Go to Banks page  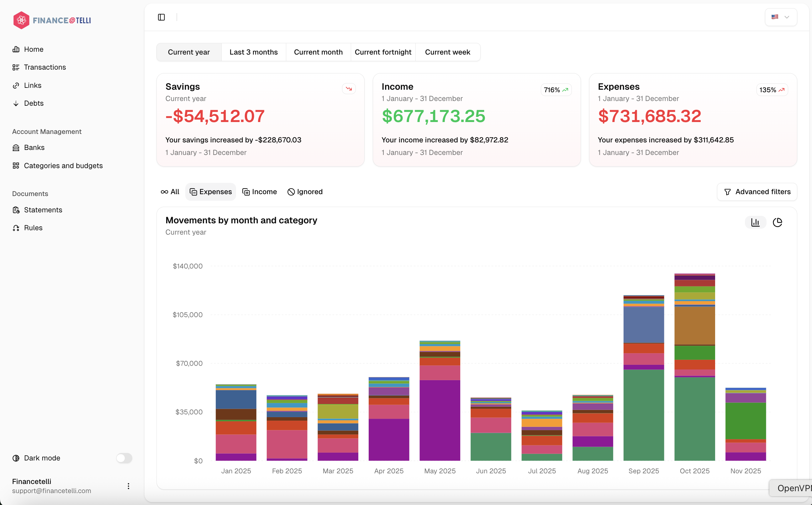click(34, 148)
